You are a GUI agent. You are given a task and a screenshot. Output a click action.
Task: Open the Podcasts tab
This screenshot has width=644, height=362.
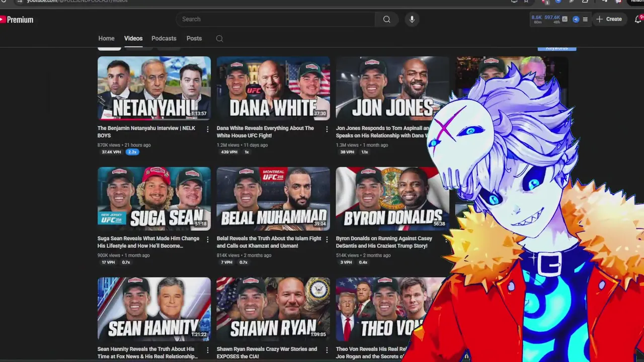coord(164,38)
